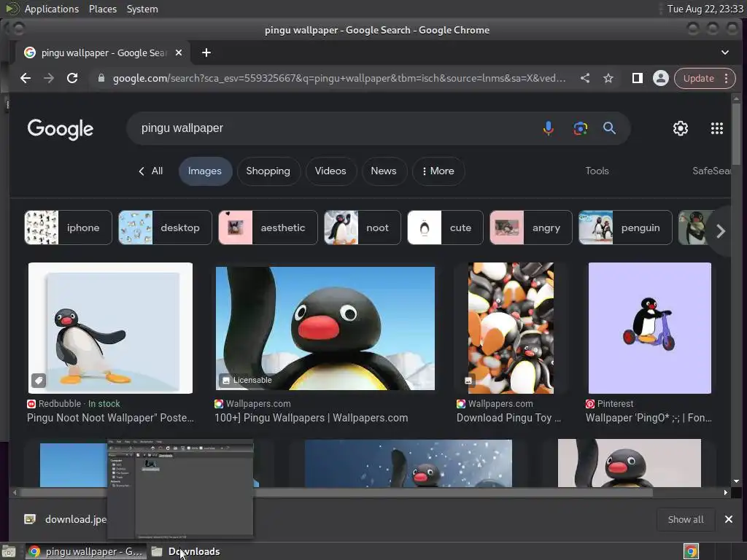Screen dimensions: 747x560
Task: Click into the pingu wallpaper search box
Action: tap(333, 128)
